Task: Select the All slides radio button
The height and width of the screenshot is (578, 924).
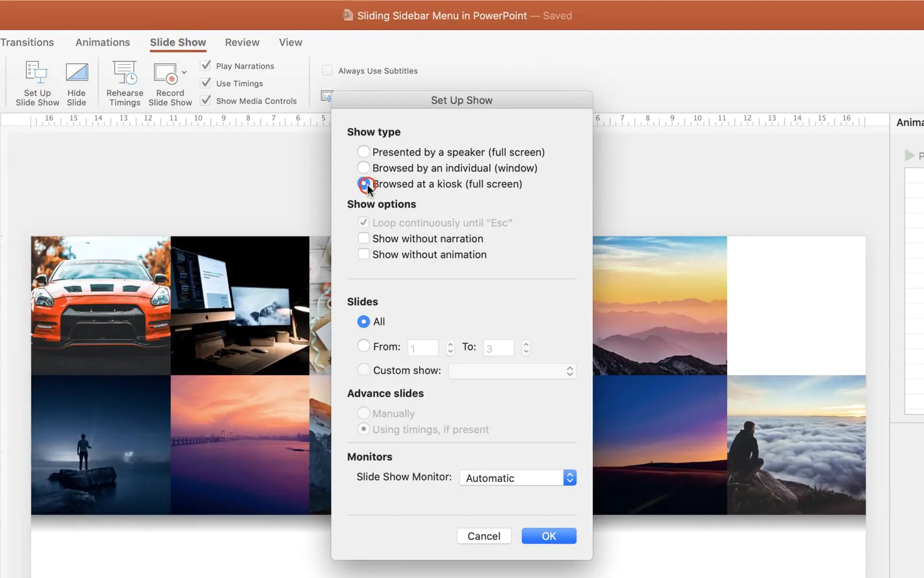Action: [363, 322]
